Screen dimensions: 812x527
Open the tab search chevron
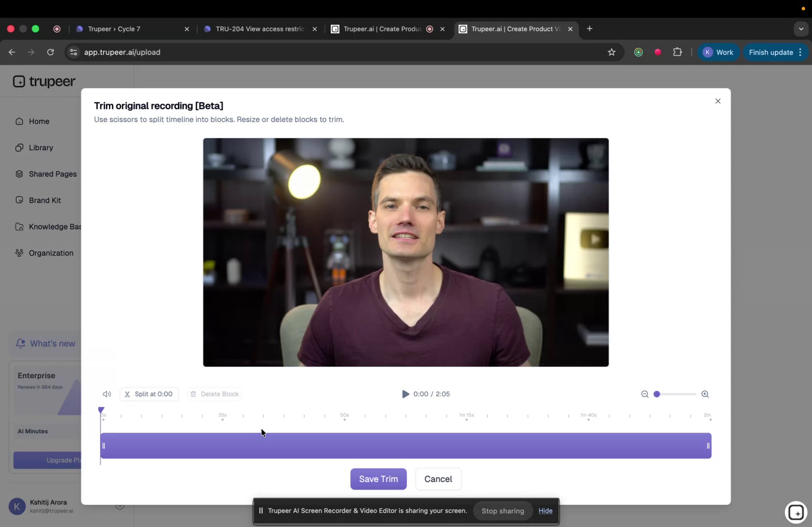(801, 29)
